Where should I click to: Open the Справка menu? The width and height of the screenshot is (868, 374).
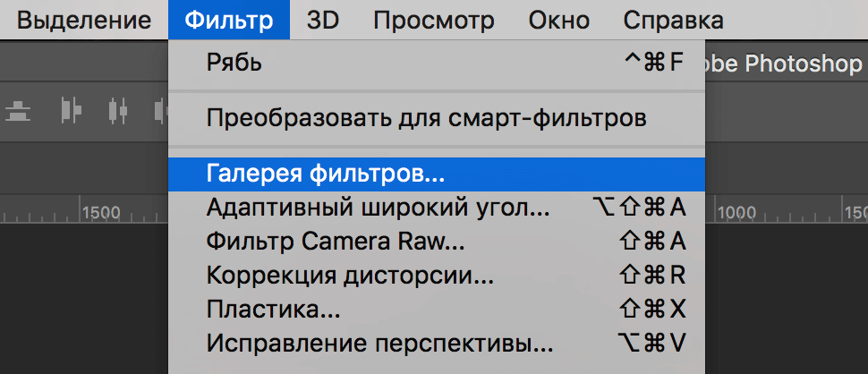[x=673, y=20]
